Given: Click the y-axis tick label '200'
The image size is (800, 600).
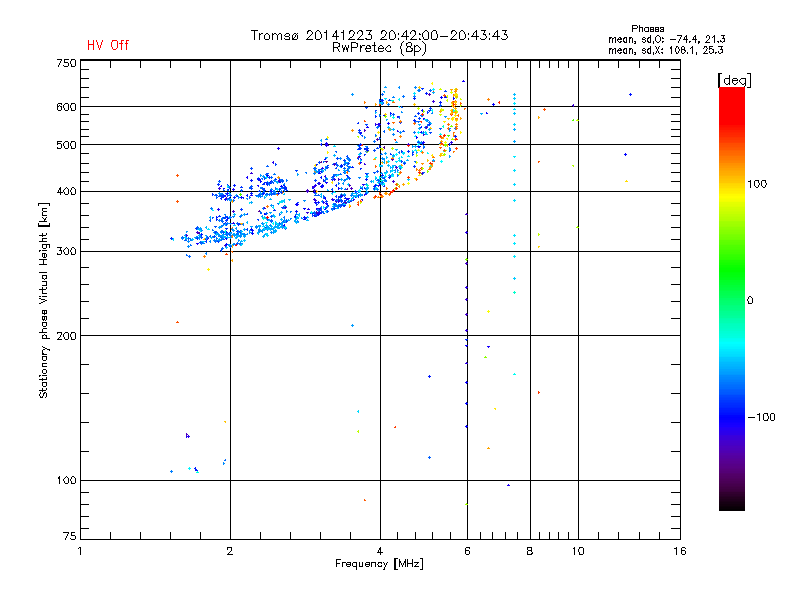Looking at the screenshot, I should coord(66,336).
